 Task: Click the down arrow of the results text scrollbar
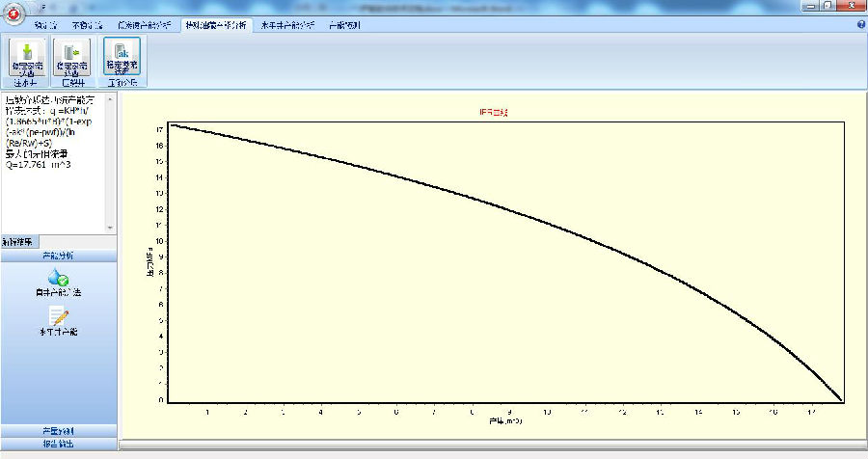pyautogui.click(x=110, y=228)
